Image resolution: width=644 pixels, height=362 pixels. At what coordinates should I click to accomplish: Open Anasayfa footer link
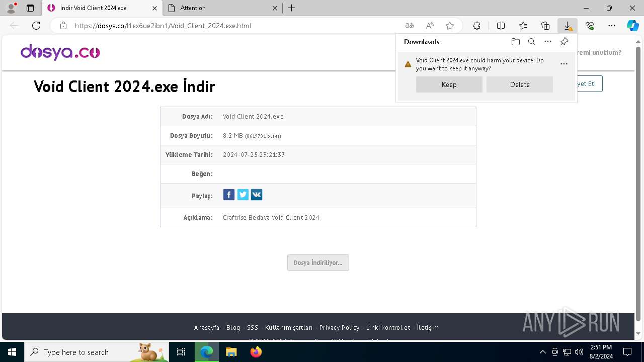tap(207, 327)
